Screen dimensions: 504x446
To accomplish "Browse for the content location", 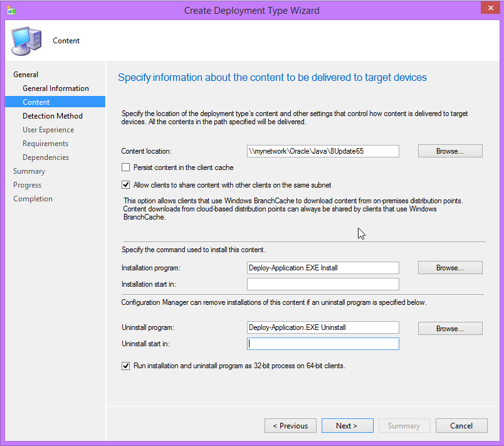I will click(449, 151).
